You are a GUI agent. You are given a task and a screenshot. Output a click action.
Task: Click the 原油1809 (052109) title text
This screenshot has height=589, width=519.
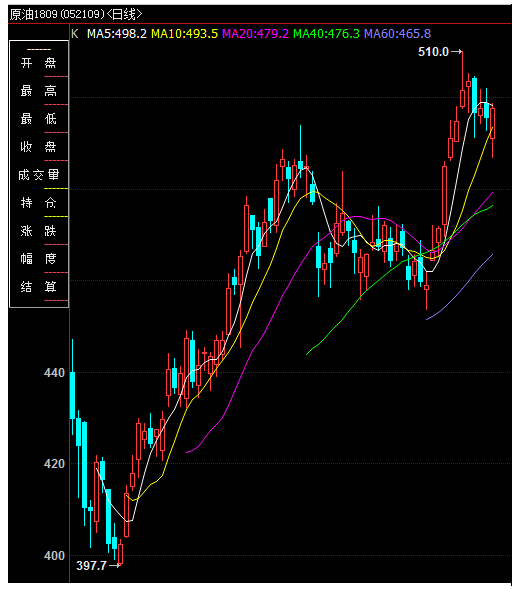click(x=57, y=14)
